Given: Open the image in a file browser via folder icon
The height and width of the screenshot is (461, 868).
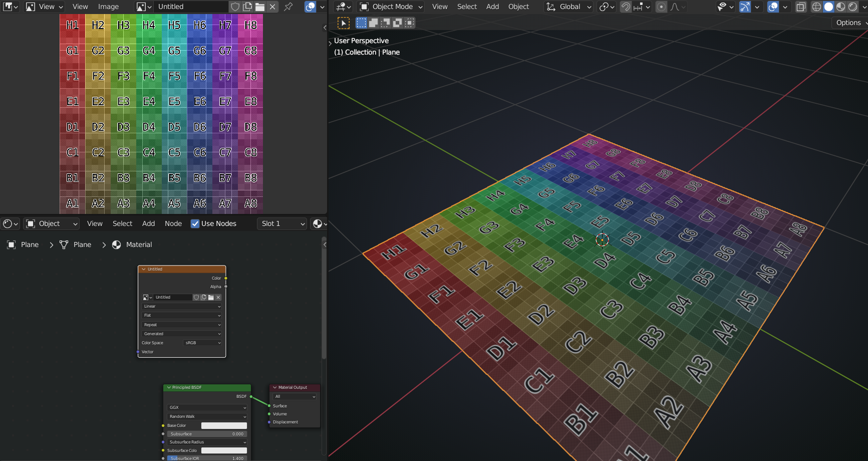Looking at the screenshot, I should click(261, 7).
